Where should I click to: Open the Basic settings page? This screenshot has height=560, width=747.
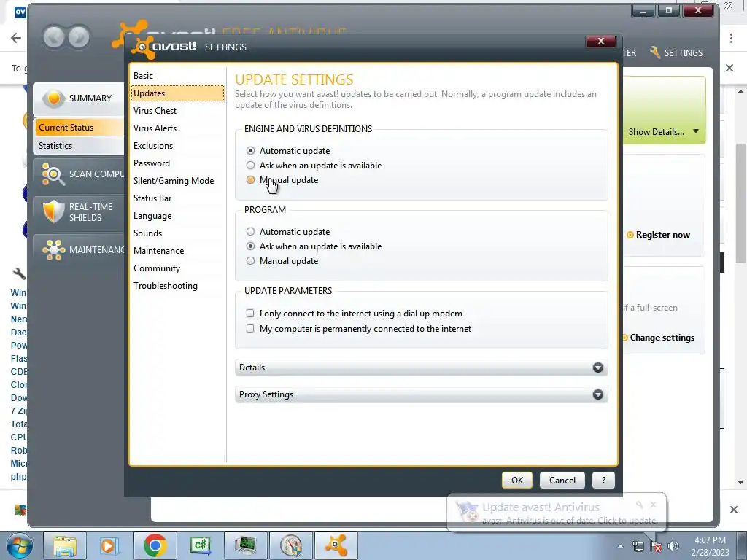[x=177, y=76]
